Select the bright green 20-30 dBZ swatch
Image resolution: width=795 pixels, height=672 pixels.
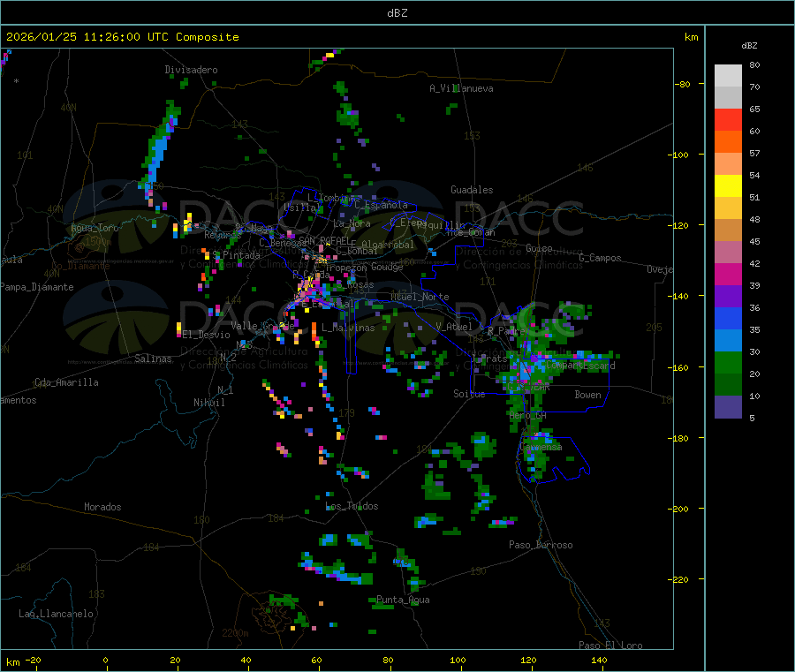tap(728, 362)
